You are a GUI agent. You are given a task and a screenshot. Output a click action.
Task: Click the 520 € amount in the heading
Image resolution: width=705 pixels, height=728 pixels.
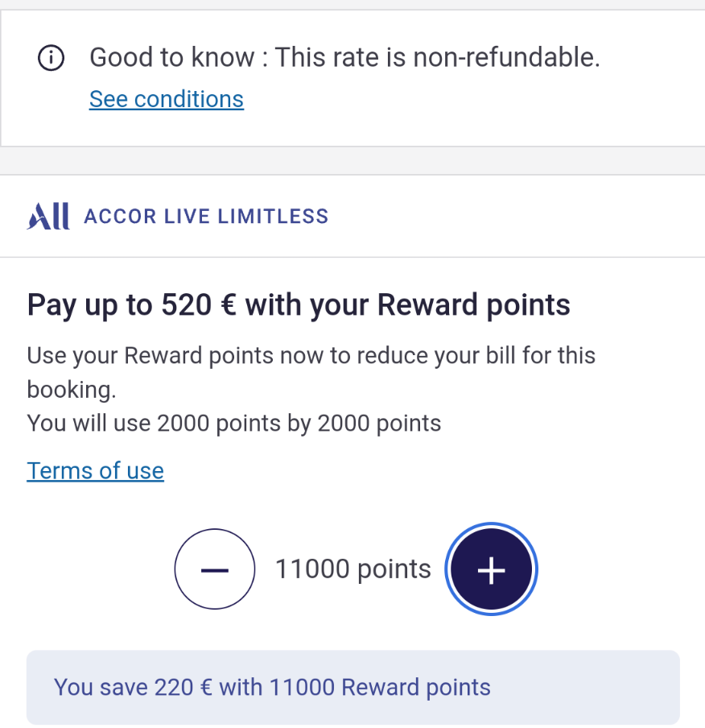click(199, 305)
